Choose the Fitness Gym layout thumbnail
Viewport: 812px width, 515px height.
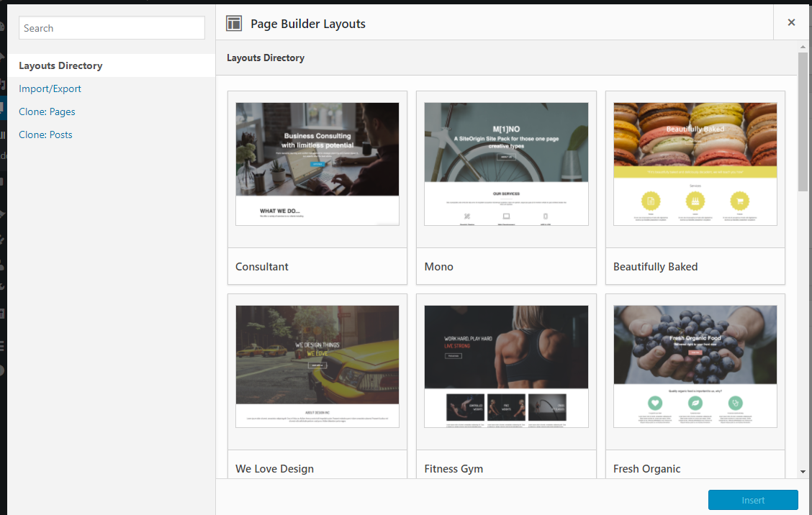point(506,366)
